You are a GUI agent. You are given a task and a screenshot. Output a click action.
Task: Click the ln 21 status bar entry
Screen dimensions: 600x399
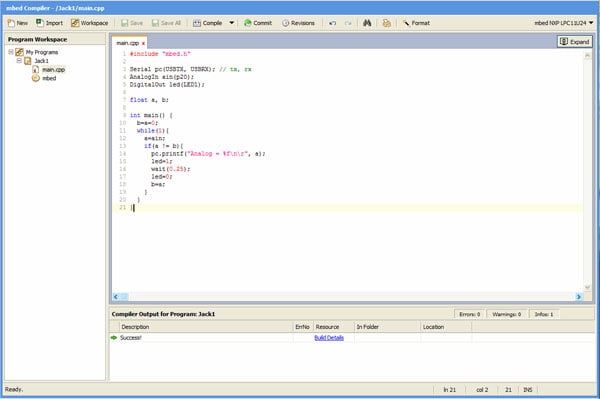click(x=450, y=390)
